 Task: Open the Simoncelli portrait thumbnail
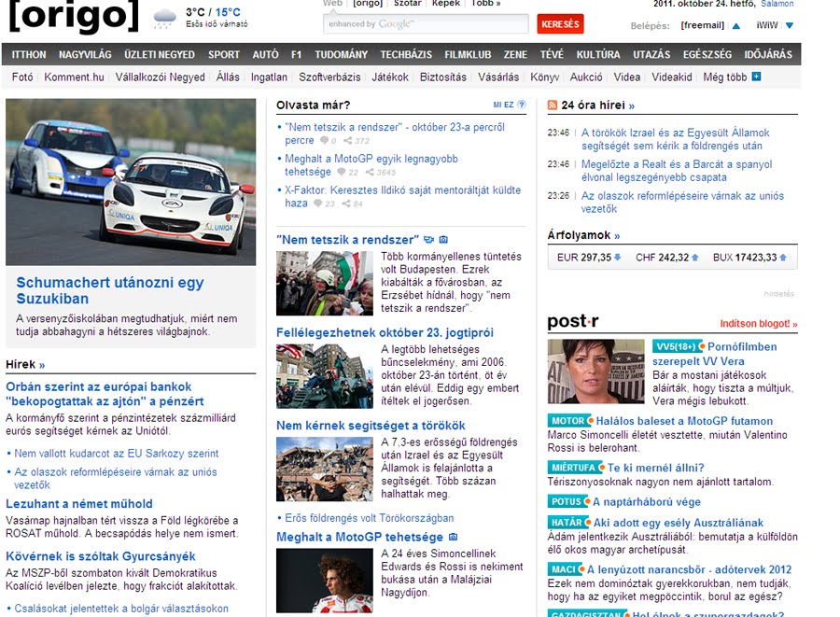pyautogui.click(x=325, y=581)
